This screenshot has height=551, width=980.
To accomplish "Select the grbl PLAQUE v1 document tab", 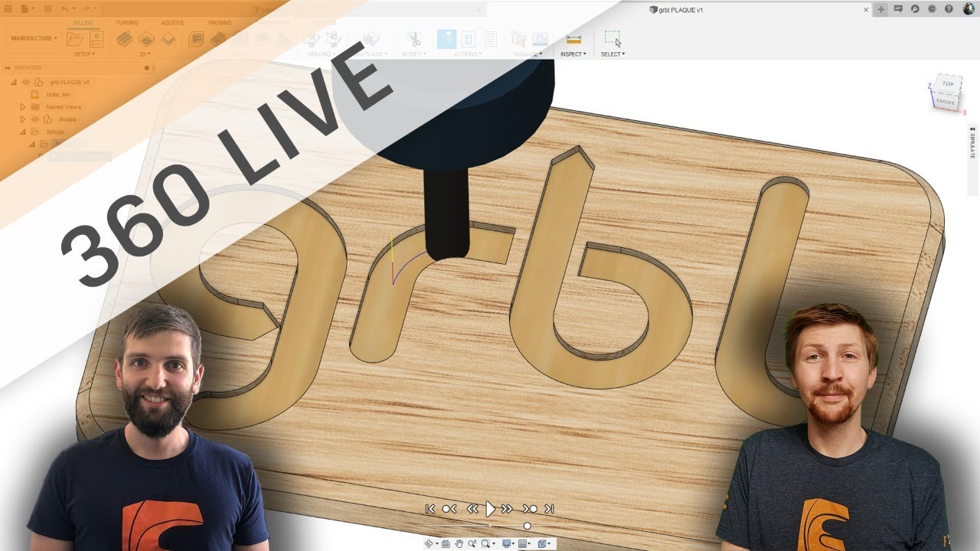I will (676, 9).
